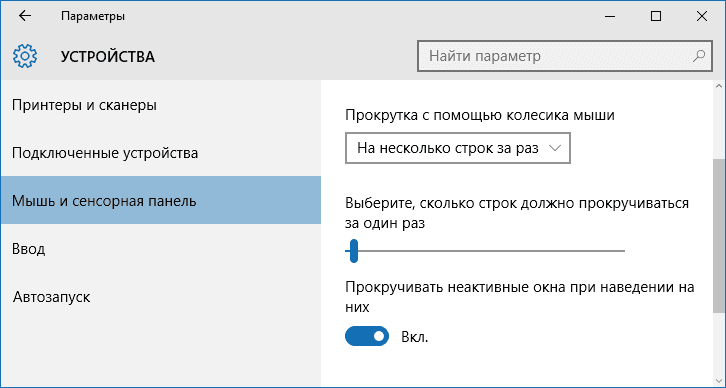The height and width of the screenshot is (388, 726).
Task: Toggle off inactive windows scrolling switch
Action: [367, 336]
